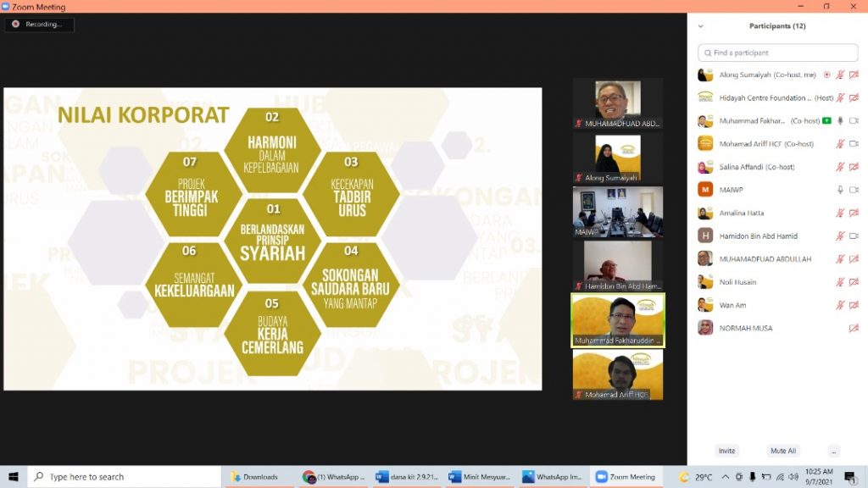Select the MUHAMADFUAD ABDULLAH video thumbnail
This screenshot has width=868, height=488.
click(x=617, y=103)
